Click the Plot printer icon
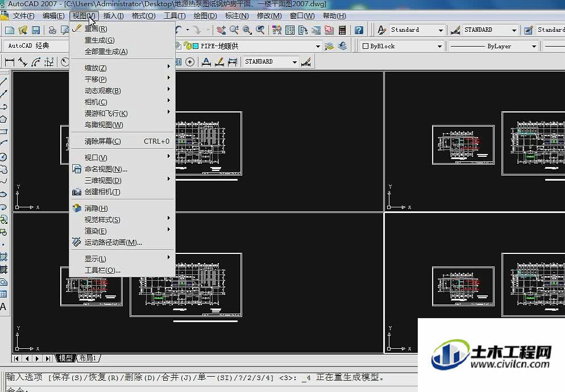The width and height of the screenshot is (565, 392). point(52,30)
